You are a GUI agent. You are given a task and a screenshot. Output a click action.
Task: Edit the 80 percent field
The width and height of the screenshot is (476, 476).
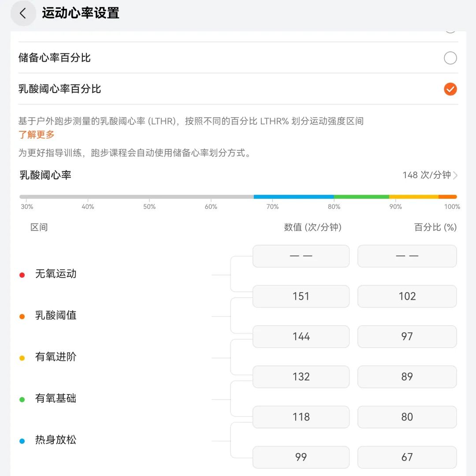pyautogui.click(x=407, y=417)
